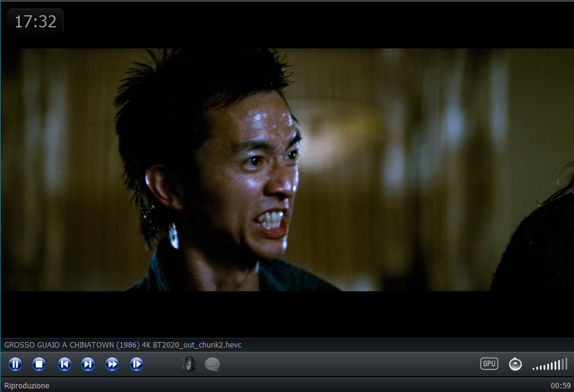Click the video frame to toggle playback
Viewport: 574px width, 392px height.
click(x=287, y=170)
